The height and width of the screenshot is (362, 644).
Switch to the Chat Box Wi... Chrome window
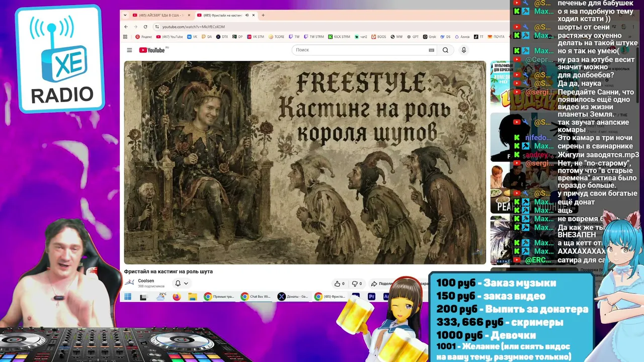[x=256, y=297]
